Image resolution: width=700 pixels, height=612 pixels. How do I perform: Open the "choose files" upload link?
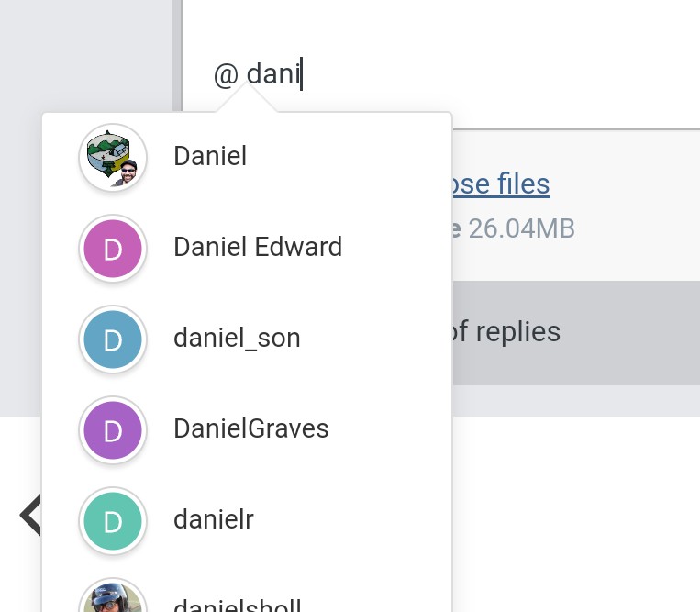500,184
